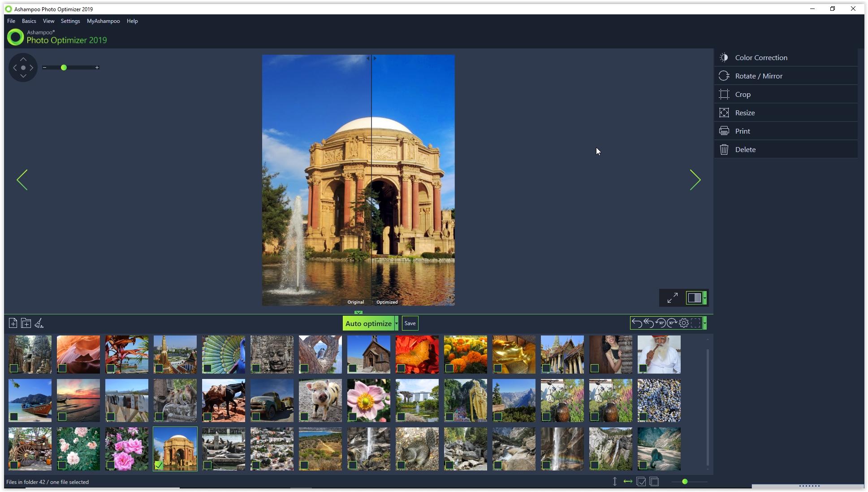868x492 pixels.
Task: Click the full-screen expand icon
Action: (671, 298)
